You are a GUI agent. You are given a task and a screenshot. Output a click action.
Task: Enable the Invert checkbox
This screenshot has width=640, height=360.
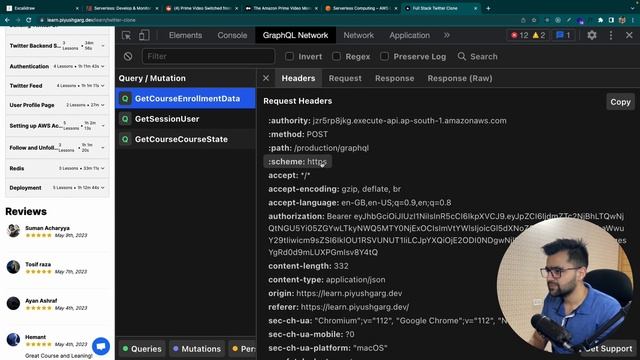coord(289,56)
